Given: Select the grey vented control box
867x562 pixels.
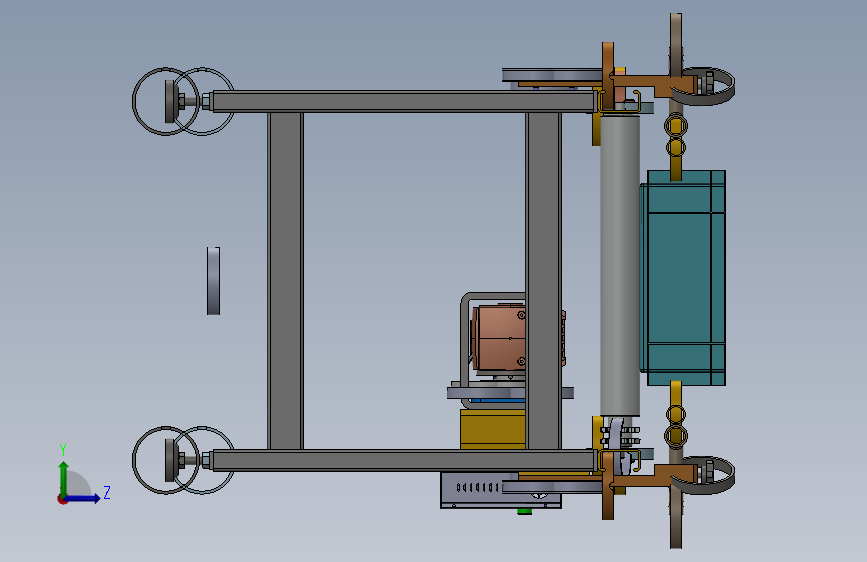Looking at the screenshot, I should click(x=477, y=490).
